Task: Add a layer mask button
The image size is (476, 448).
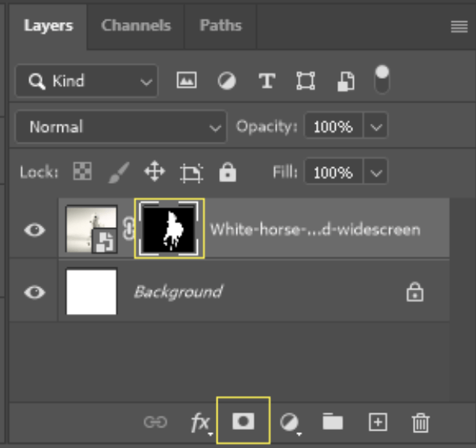Action: (x=244, y=420)
